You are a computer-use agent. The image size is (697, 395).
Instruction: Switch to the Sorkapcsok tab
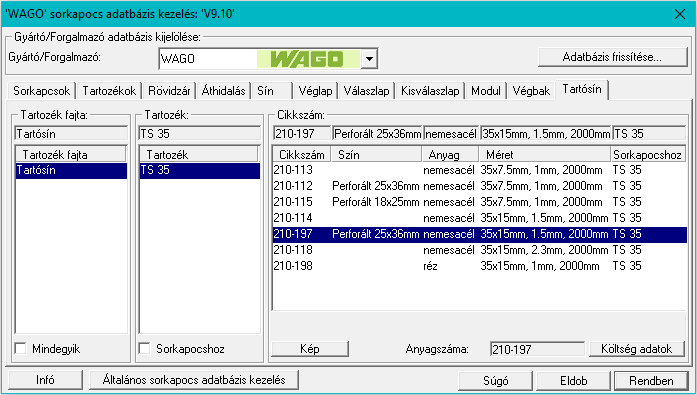pyautogui.click(x=41, y=91)
